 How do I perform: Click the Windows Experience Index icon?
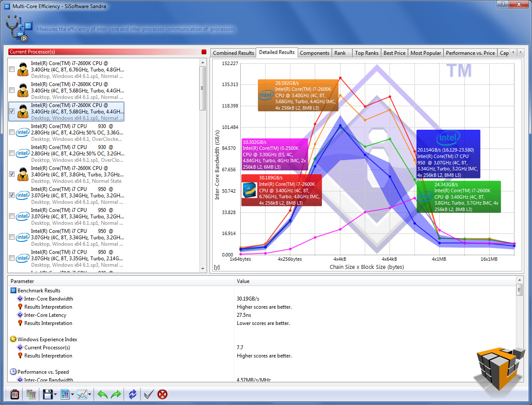pos(13,339)
